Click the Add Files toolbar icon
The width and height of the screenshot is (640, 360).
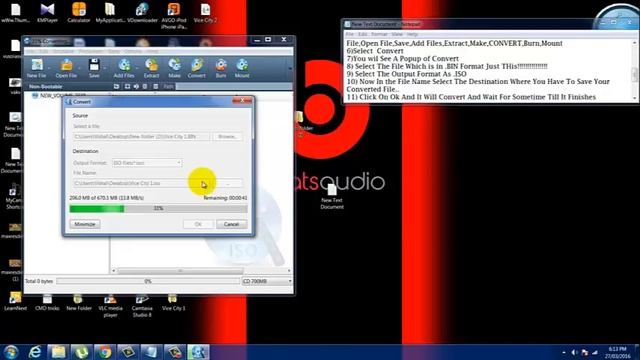(124, 68)
